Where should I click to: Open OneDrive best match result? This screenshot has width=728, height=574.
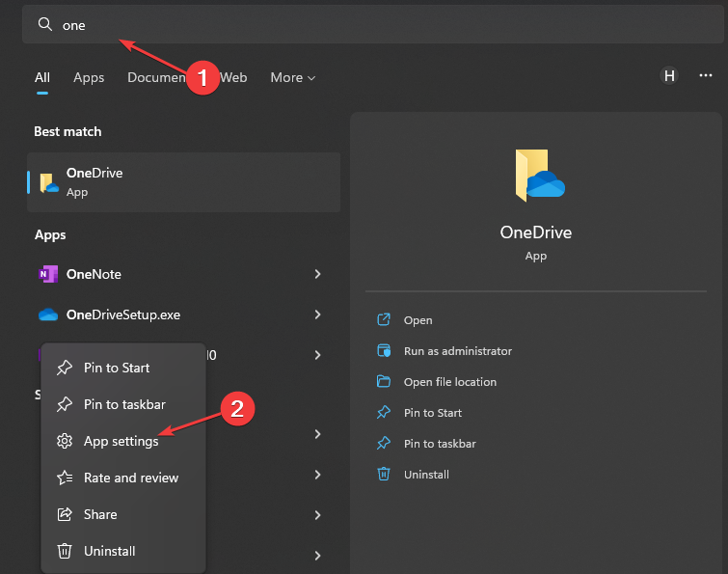click(x=184, y=182)
